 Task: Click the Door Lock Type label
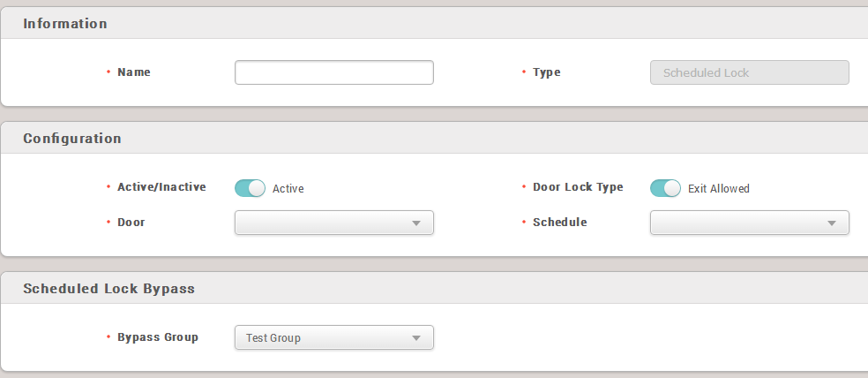coord(578,187)
